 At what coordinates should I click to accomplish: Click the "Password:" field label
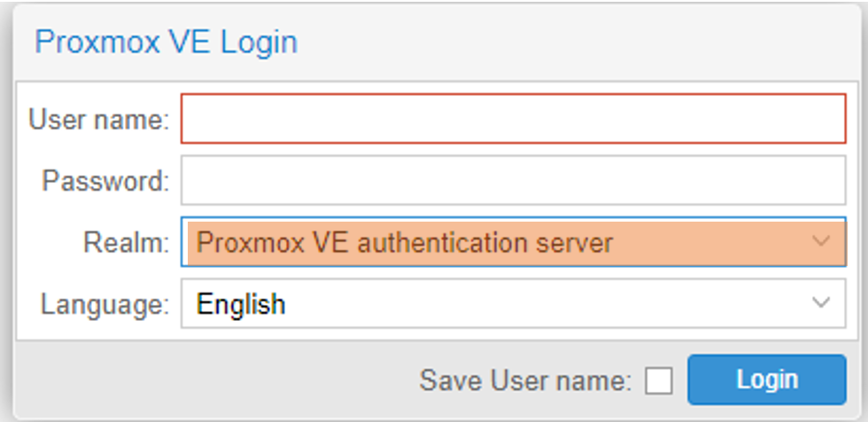(105, 181)
